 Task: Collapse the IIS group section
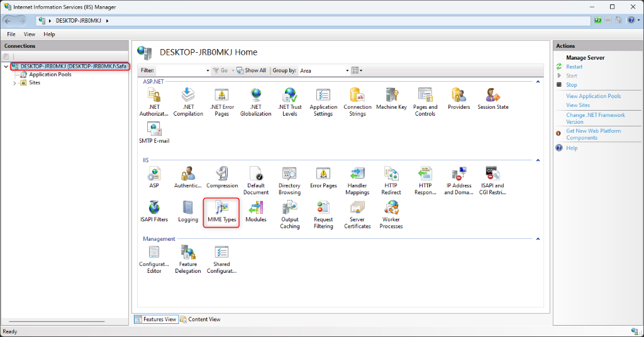538,160
